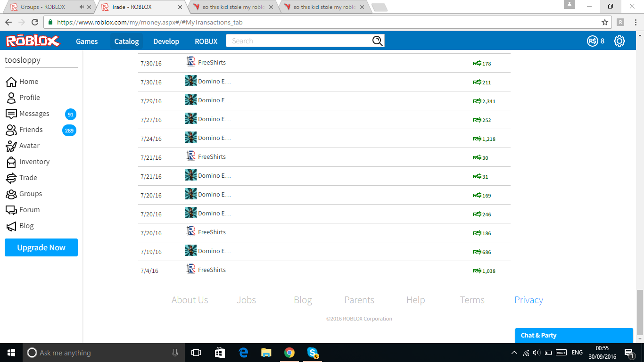Go to Profile in sidebar

[23, 98]
